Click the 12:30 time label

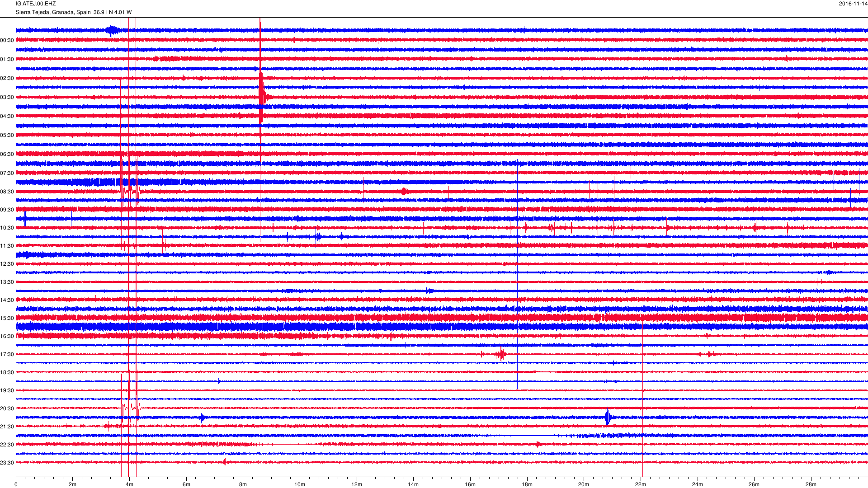pyautogui.click(x=7, y=264)
